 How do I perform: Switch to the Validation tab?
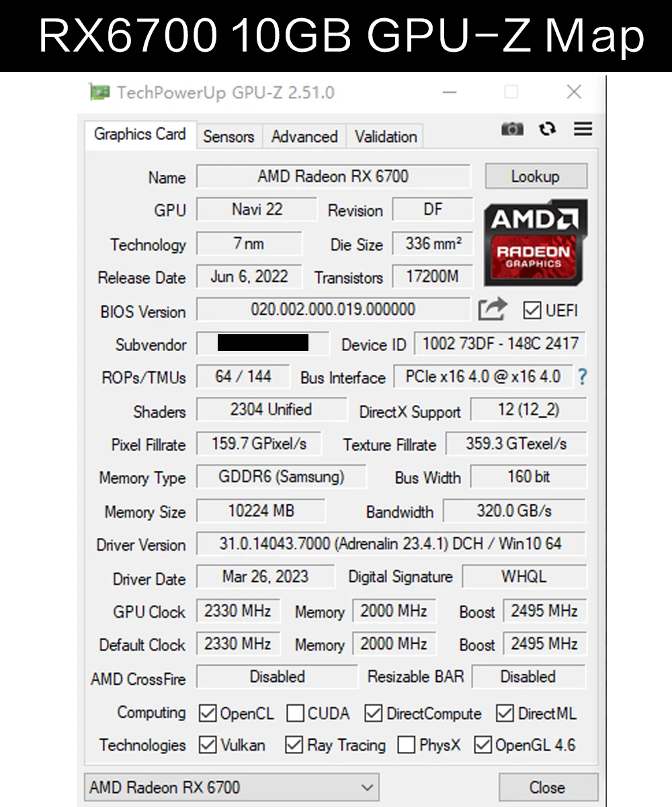386,137
